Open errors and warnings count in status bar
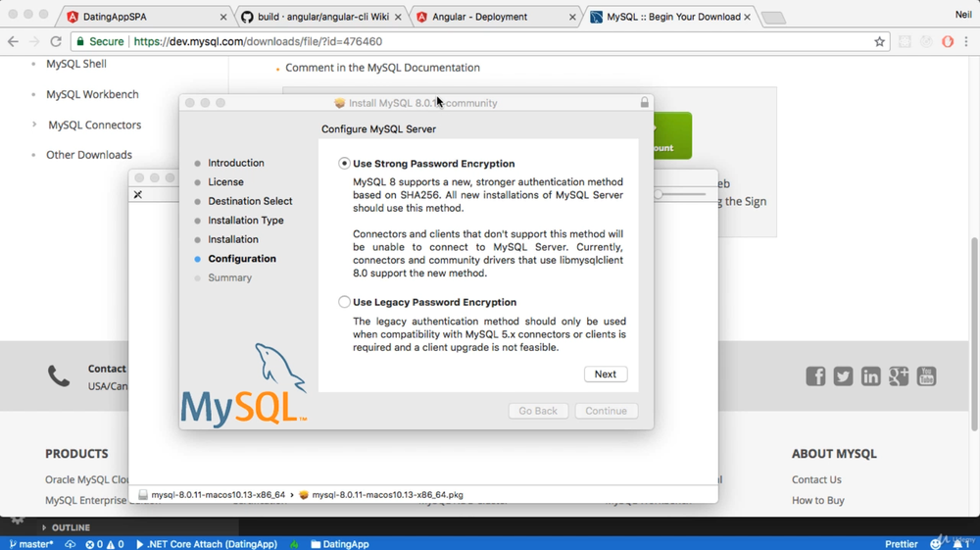This screenshot has width=980, height=550. coord(105,544)
